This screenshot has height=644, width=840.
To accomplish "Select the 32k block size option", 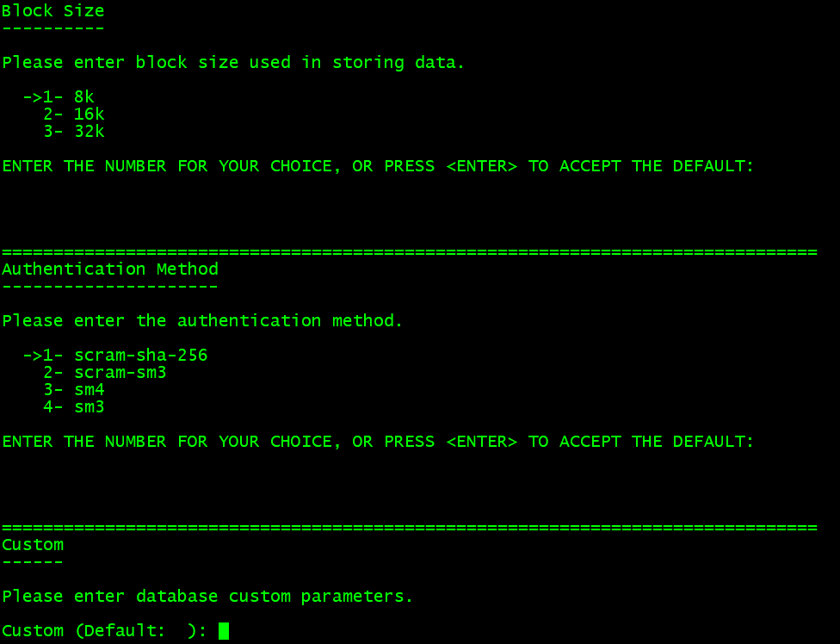I will tap(74, 131).
